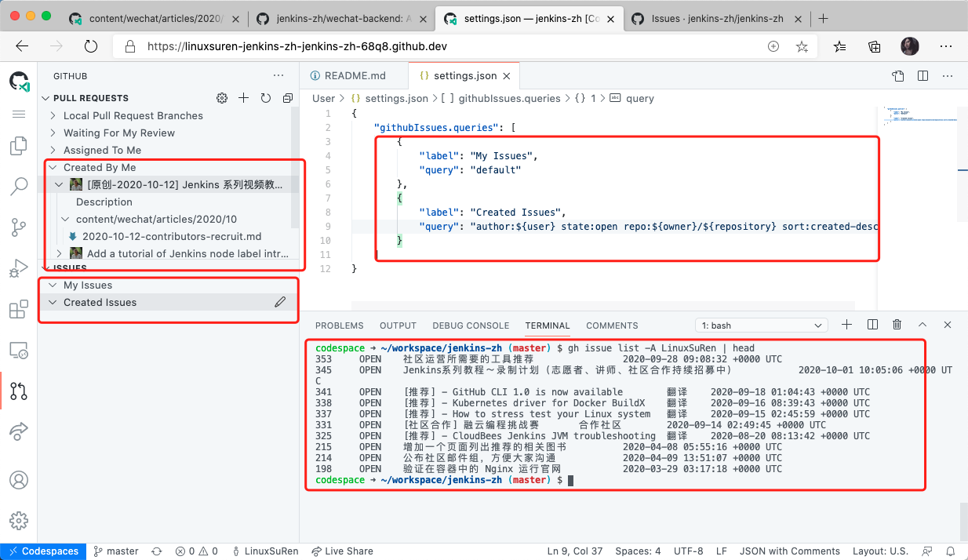
Task: Open the Explorer view in activity bar
Action: coord(19,147)
